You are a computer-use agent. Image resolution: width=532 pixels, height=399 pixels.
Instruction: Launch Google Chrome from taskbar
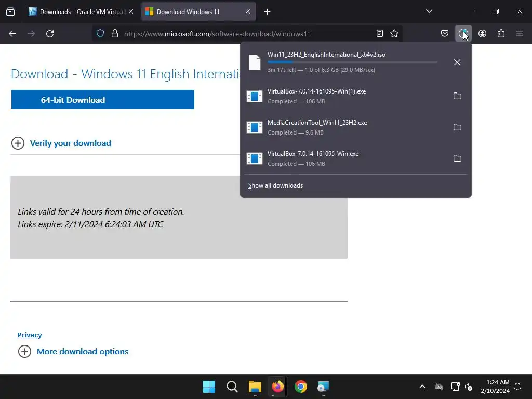point(301,387)
